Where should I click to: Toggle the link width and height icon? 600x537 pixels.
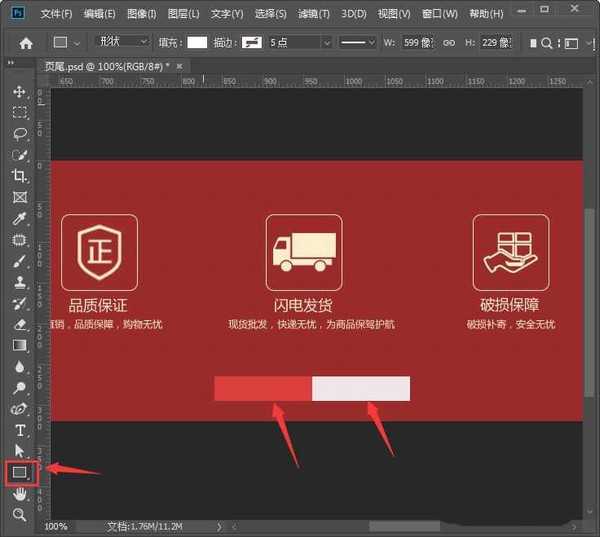pyautogui.click(x=449, y=43)
